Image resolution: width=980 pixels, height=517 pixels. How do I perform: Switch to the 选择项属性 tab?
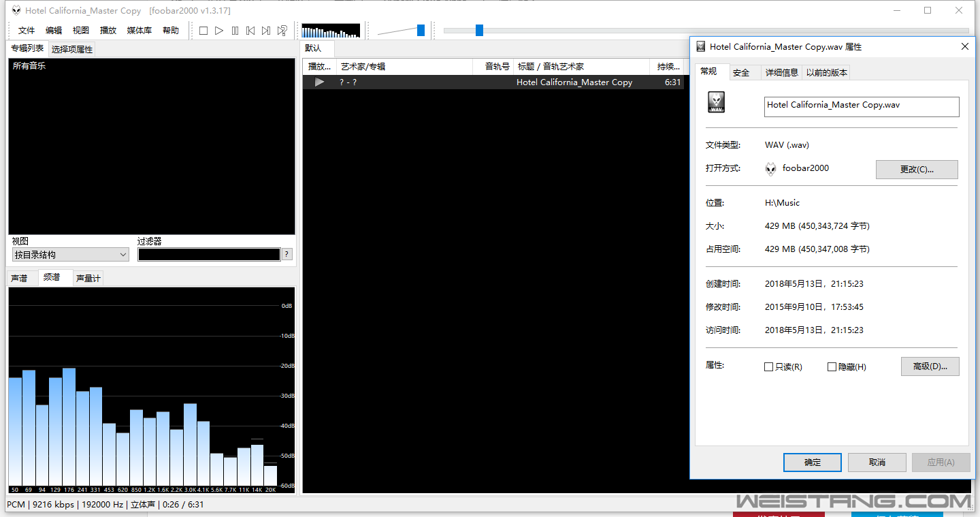[72, 50]
